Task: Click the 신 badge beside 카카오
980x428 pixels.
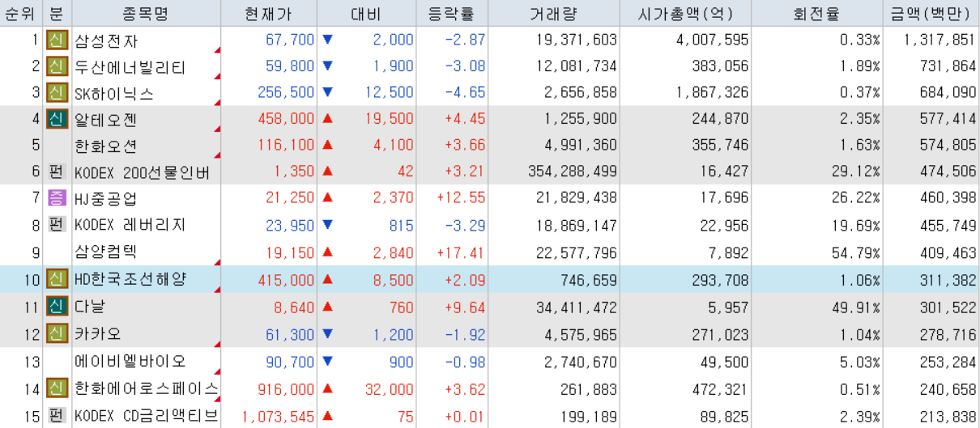Action: (x=57, y=333)
